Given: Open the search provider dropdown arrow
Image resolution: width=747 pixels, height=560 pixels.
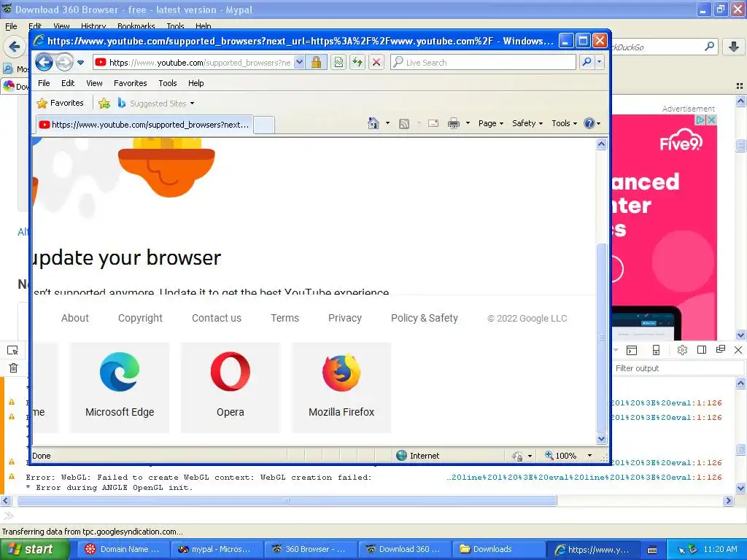Looking at the screenshot, I should pos(600,63).
